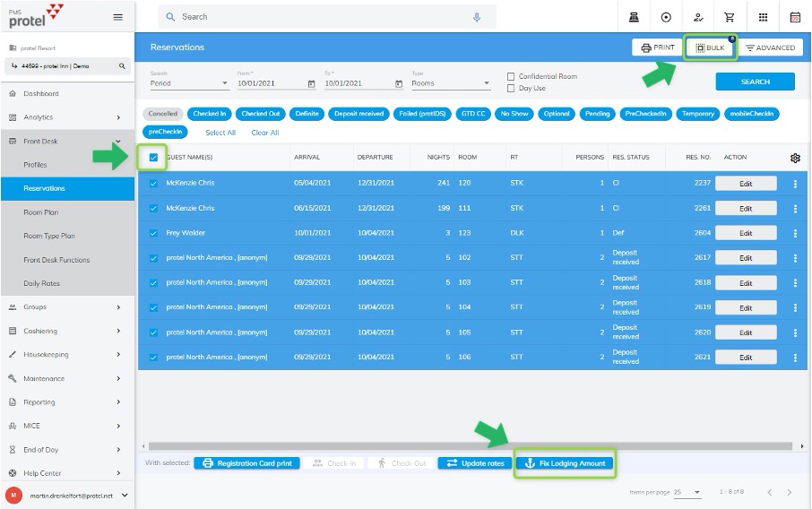
Task: Uncheck room 103 reservation checkbox
Action: (x=153, y=282)
